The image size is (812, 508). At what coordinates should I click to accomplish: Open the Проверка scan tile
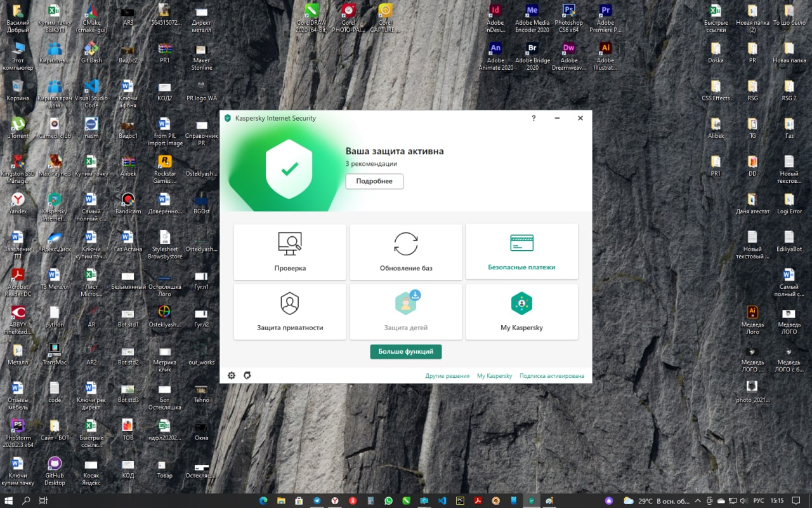(x=290, y=252)
